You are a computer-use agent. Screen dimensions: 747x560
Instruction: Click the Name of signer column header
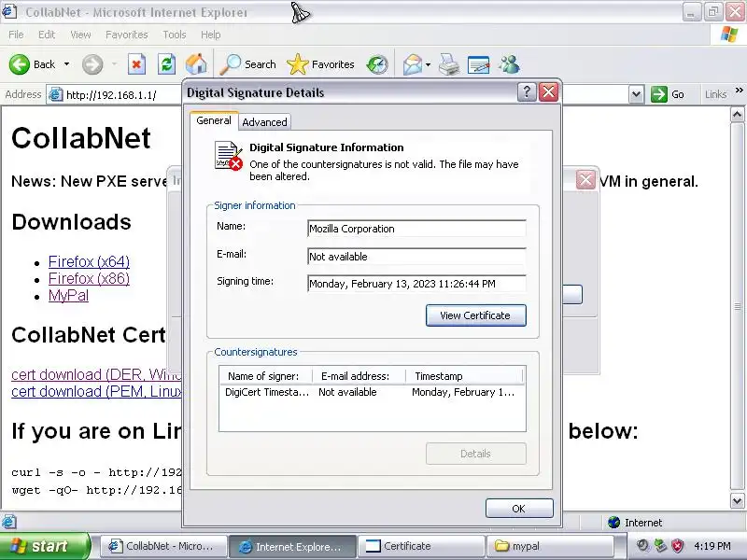(266, 376)
